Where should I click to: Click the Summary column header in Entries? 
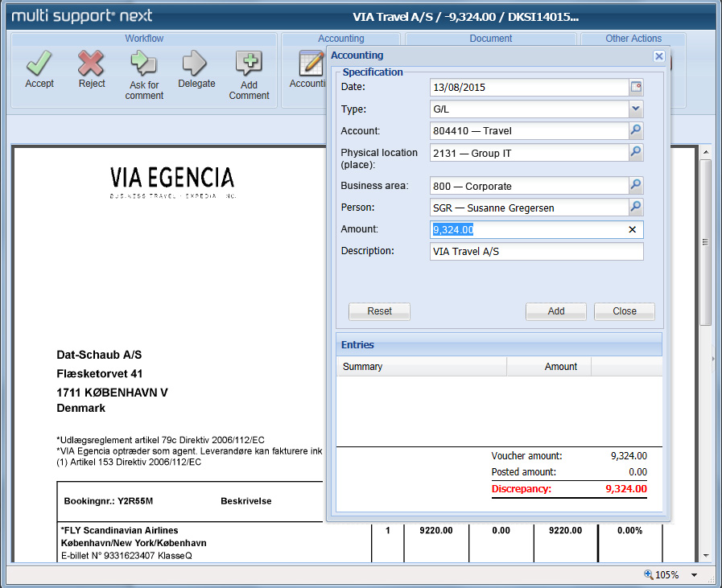[421, 366]
